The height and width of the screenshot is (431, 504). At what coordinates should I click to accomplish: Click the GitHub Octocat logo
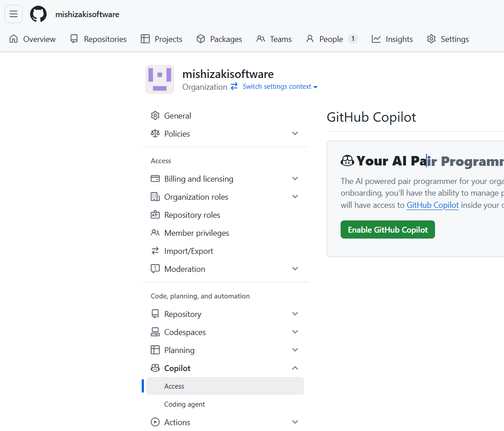click(x=38, y=14)
